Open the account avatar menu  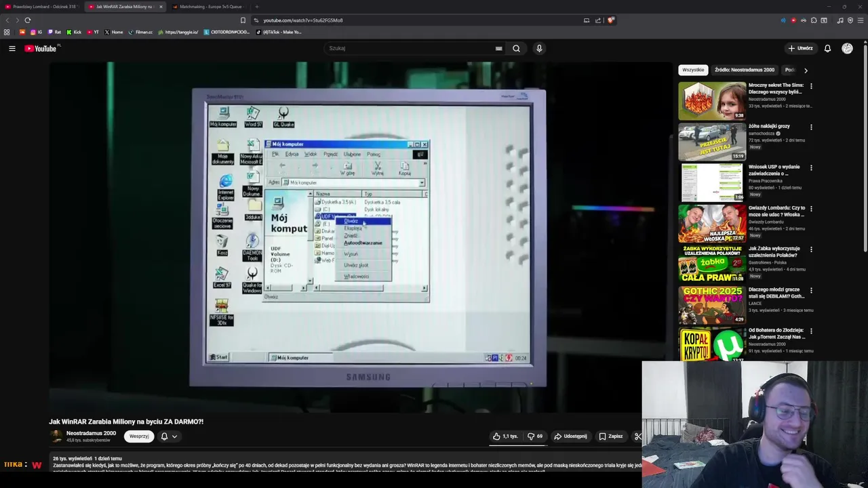847,48
